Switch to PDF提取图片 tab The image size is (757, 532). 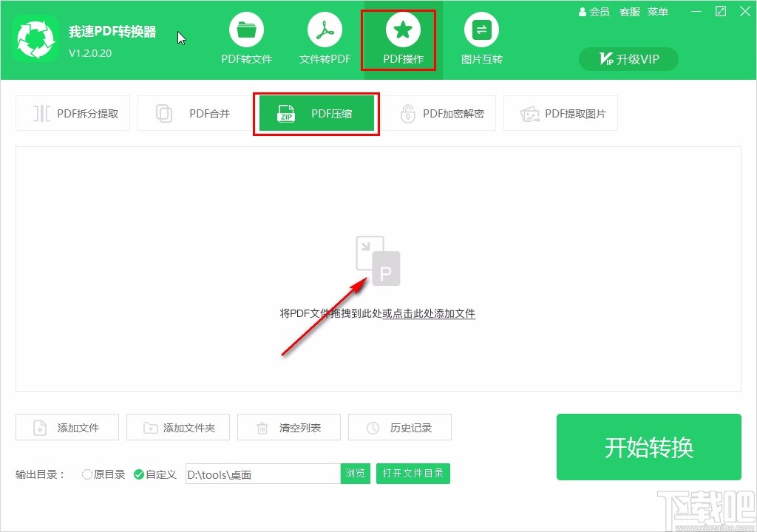pyautogui.click(x=560, y=114)
